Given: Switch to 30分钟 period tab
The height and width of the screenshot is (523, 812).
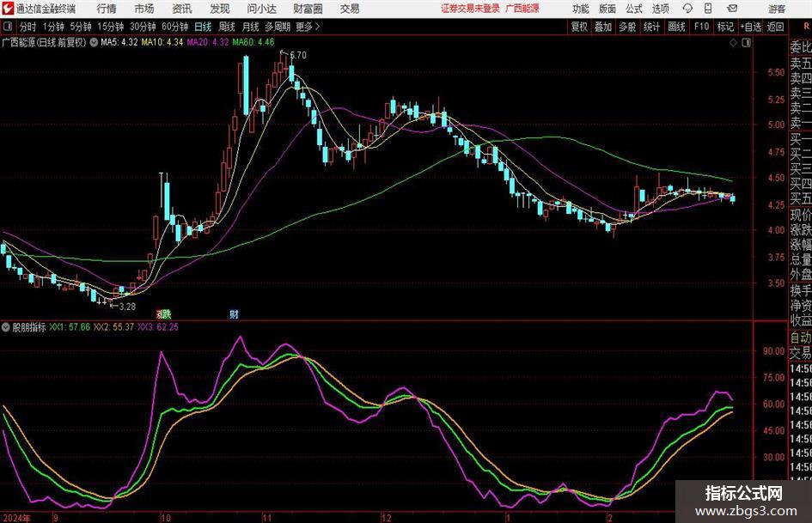Looking at the screenshot, I should click(x=143, y=27).
